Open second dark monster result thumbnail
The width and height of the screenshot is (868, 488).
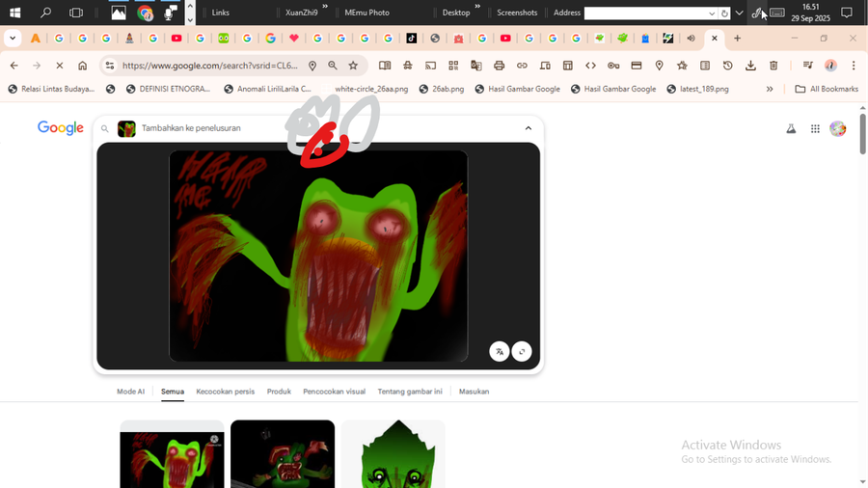click(283, 453)
